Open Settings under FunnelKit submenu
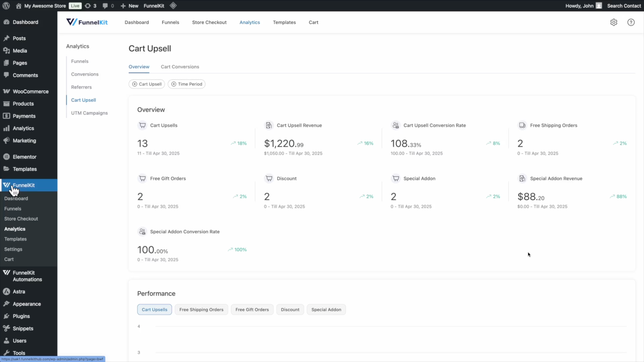This screenshot has width=644, height=362. [13, 249]
